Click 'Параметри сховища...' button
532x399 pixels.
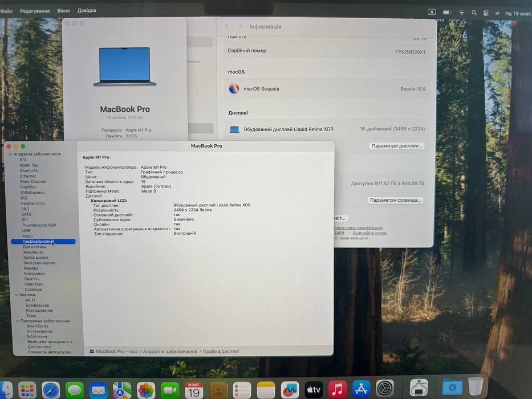click(x=395, y=200)
